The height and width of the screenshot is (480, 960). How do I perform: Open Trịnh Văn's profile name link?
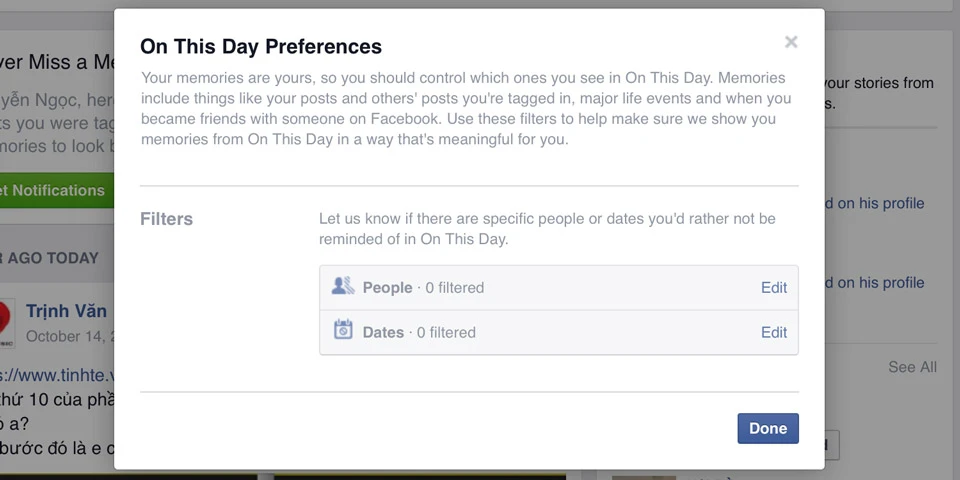(x=67, y=311)
